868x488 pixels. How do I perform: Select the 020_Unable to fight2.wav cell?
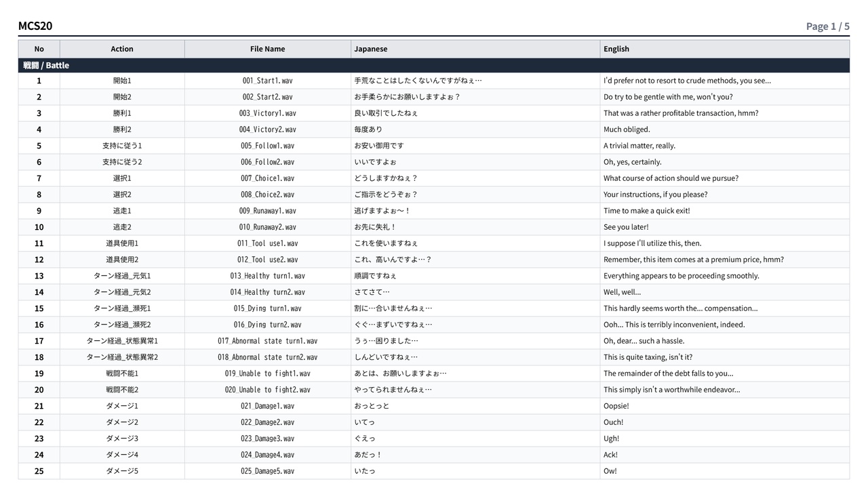click(267, 390)
